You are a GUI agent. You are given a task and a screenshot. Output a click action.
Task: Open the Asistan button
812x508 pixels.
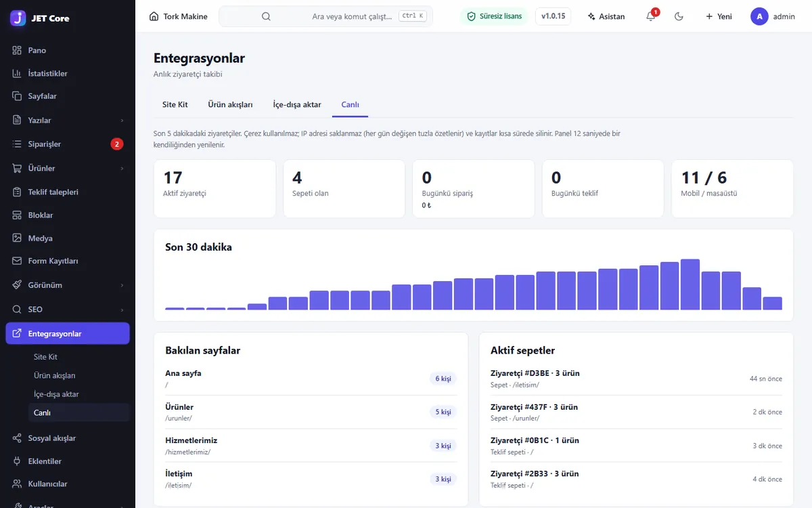coord(606,16)
